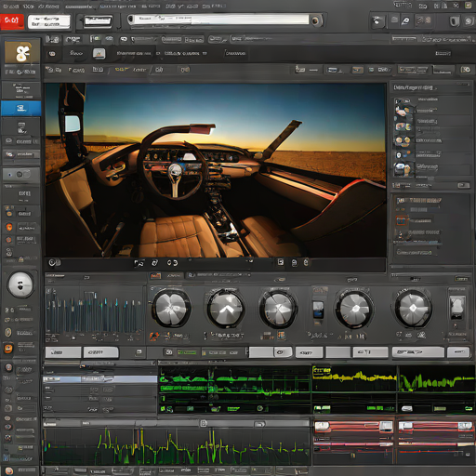The height and width of the screenshot is (476, 476).
Task: Click the device icon right of the fifth knob
Action: tap(456, 308)
